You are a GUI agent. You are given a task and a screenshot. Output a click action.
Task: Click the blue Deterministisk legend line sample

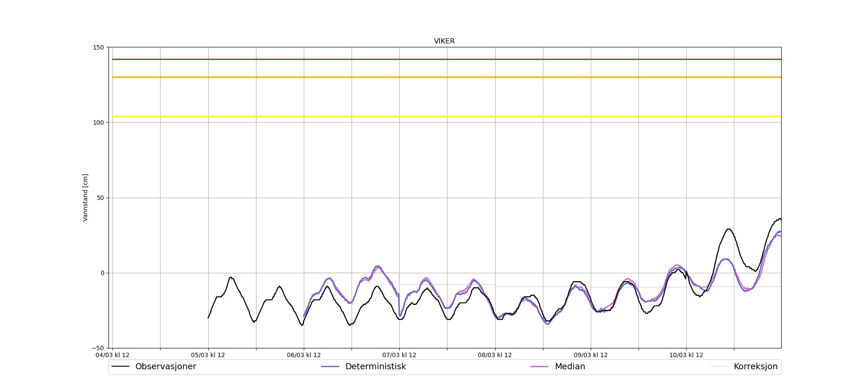point(330,367)
